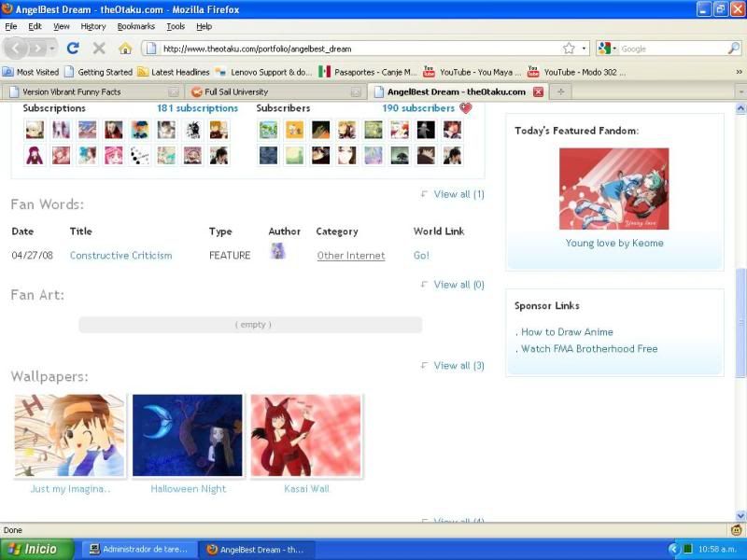Screen dimensions: 747x560
Task: Click the author avatar for Constructive Criticism
Action: 277,251
